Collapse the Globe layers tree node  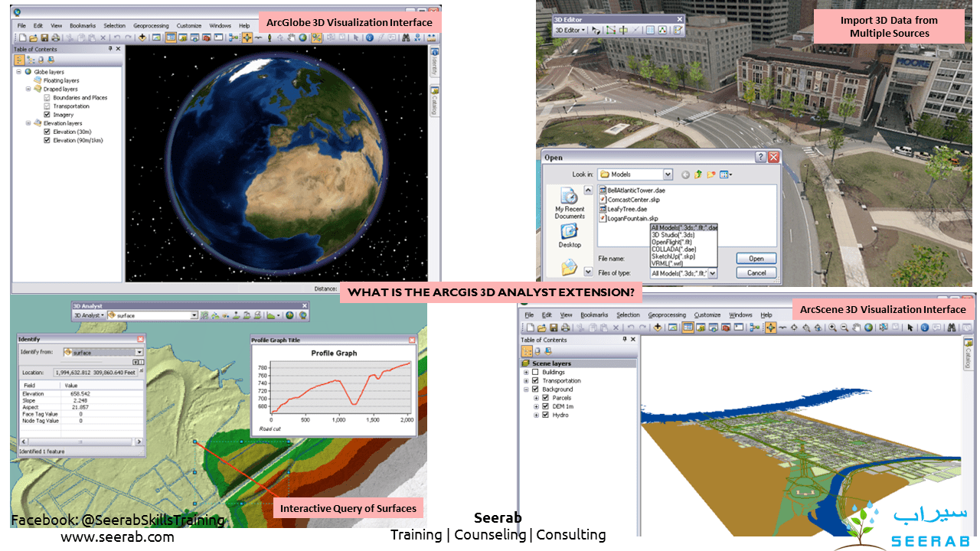coord(18,72)
